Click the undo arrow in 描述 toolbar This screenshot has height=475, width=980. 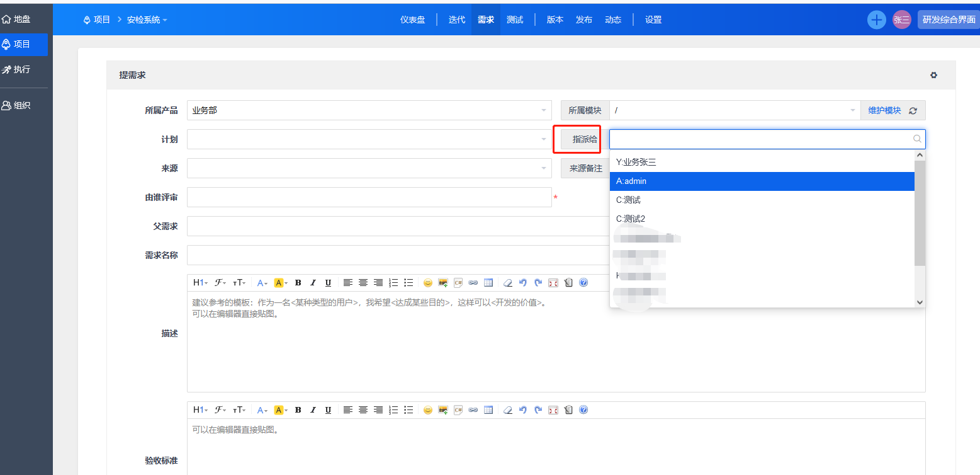pyautogui.click(x=522, y=283)
